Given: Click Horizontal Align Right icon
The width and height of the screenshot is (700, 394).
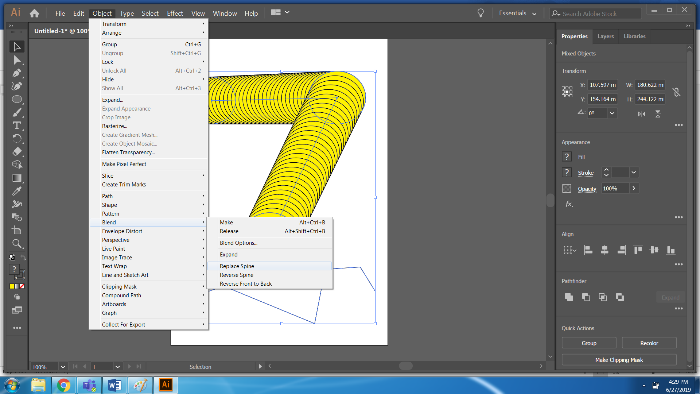Looking at the screenshot, I should [621, 250].
